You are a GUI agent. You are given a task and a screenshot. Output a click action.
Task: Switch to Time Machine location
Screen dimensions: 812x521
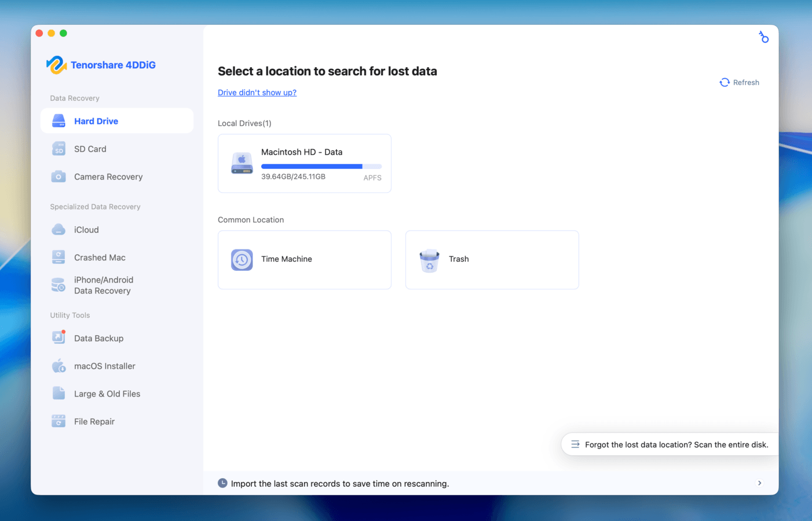304,259
